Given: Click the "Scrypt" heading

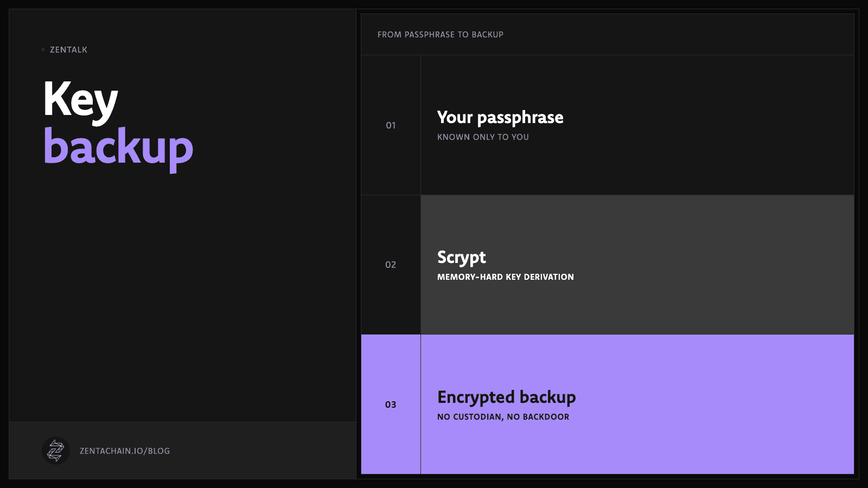Looking at the screenshot, I should click(x=462, y=258).
